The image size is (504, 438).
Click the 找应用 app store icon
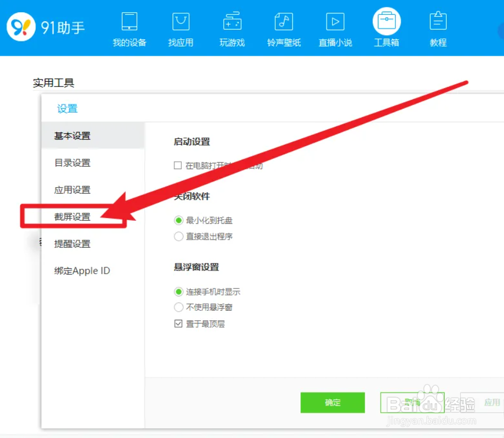point(180,27)
